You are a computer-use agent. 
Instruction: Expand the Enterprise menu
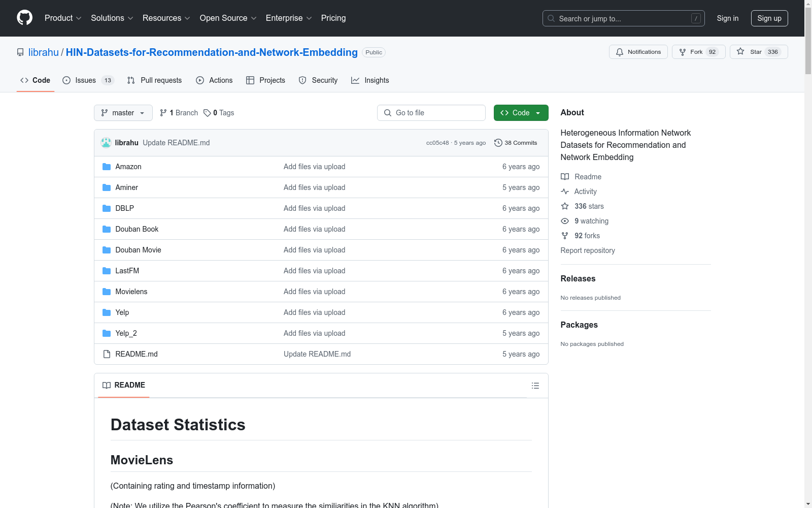[x=289, y=18]
